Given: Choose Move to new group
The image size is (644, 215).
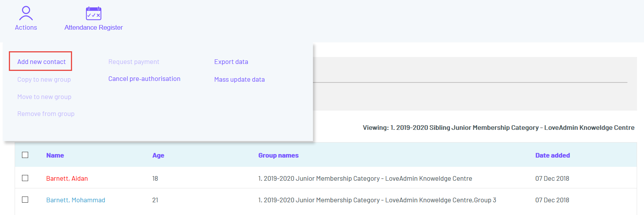Looking at the screenshot, I should pos(44,97).
